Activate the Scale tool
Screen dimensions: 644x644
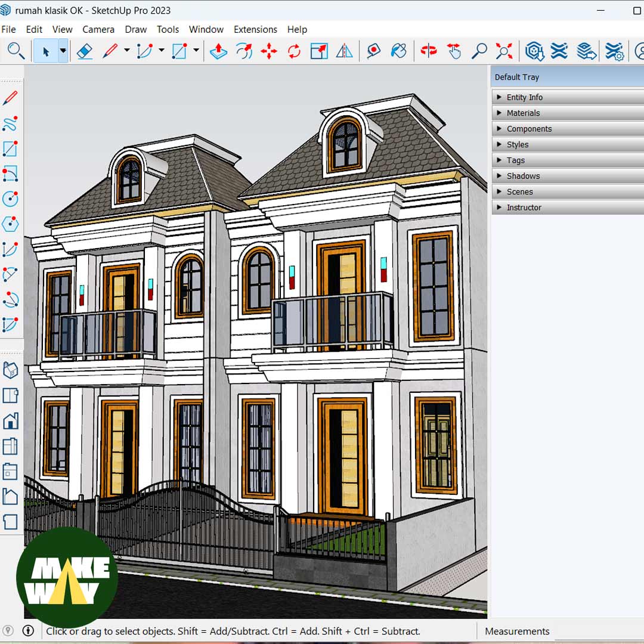point(318,51)
